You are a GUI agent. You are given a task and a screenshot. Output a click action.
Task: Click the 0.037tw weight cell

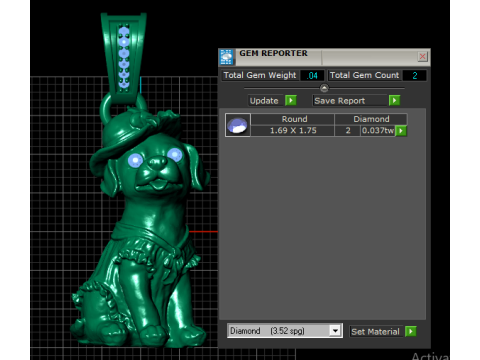coord(378,130)
